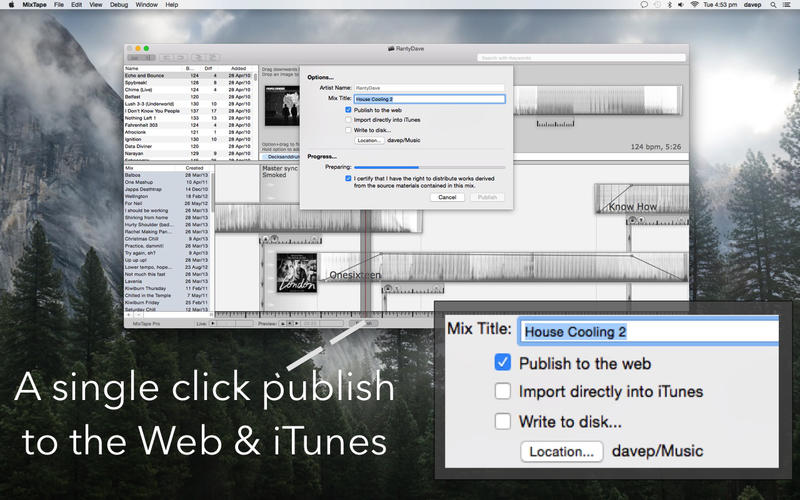
Task: Sort tracks by the Diff column
Action: click(208, 68)
